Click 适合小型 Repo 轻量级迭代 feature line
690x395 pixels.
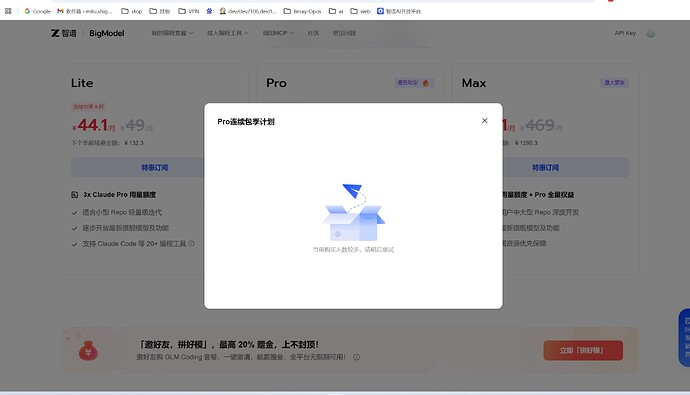tap(122, 212)
